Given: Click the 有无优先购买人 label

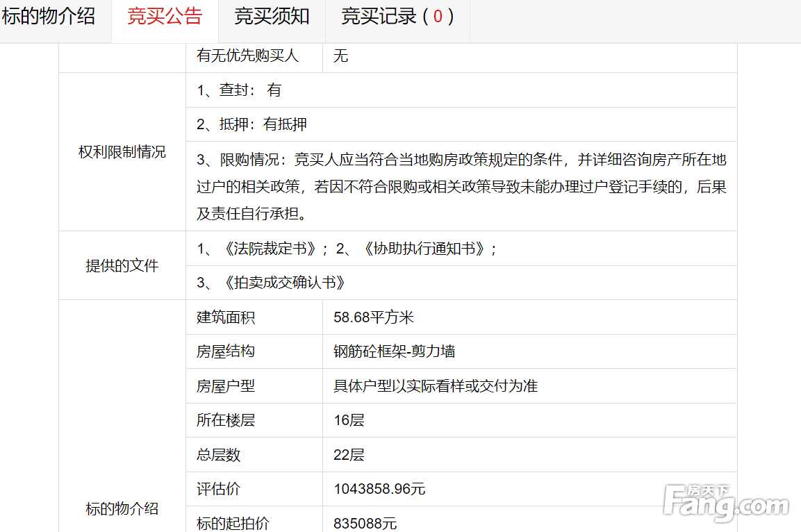Looking at the screenshot, I should [248, 56].
